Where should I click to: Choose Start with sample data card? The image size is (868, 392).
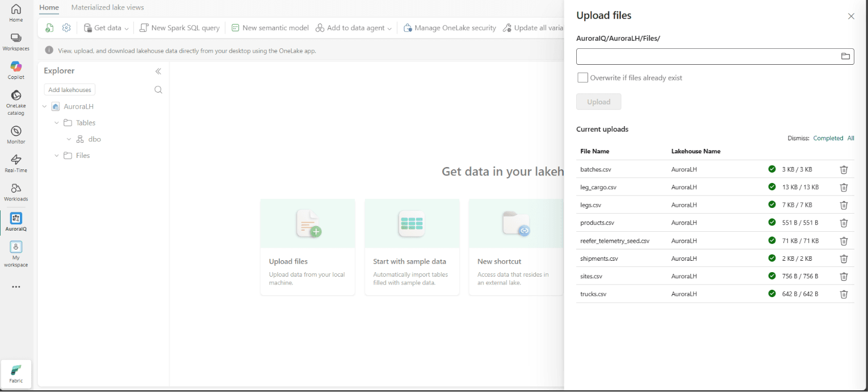pos(412,247)
